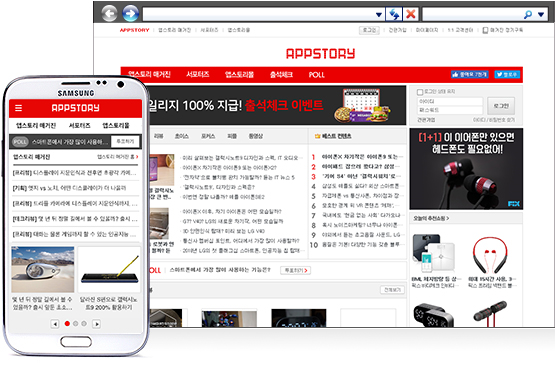Click the earphone advertisement banner
The image size is (555, 380).
point(466,169)
